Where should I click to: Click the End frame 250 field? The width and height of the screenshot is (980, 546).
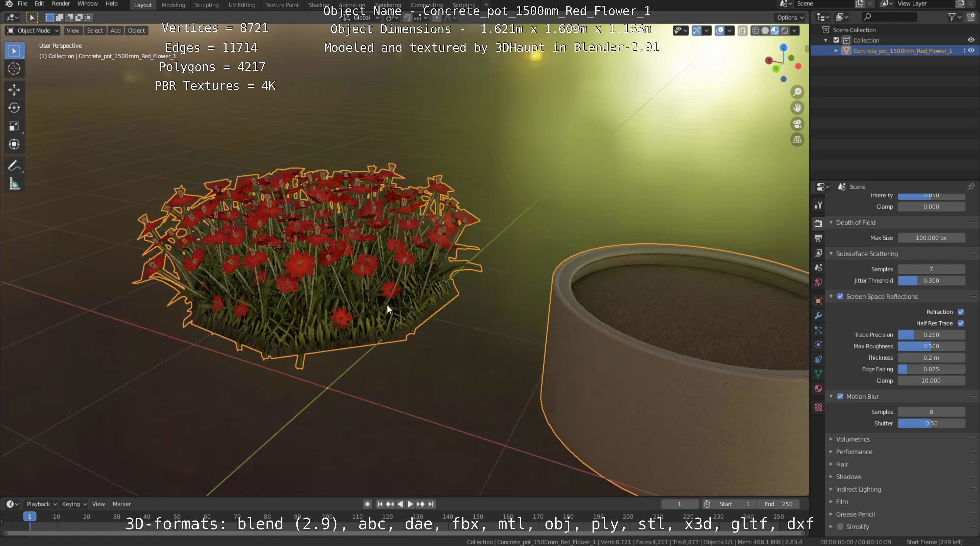coord(778,504)
